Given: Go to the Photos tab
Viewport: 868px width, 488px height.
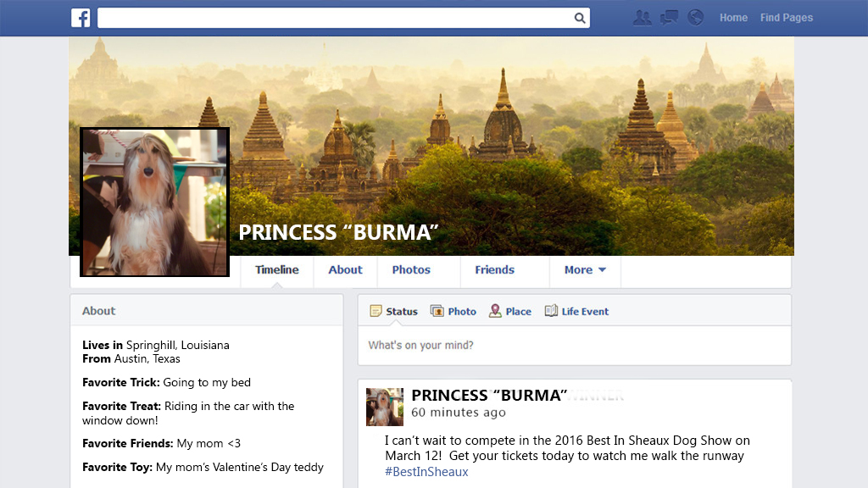Looking at the screenshot, I should click(x=411, y=270).
